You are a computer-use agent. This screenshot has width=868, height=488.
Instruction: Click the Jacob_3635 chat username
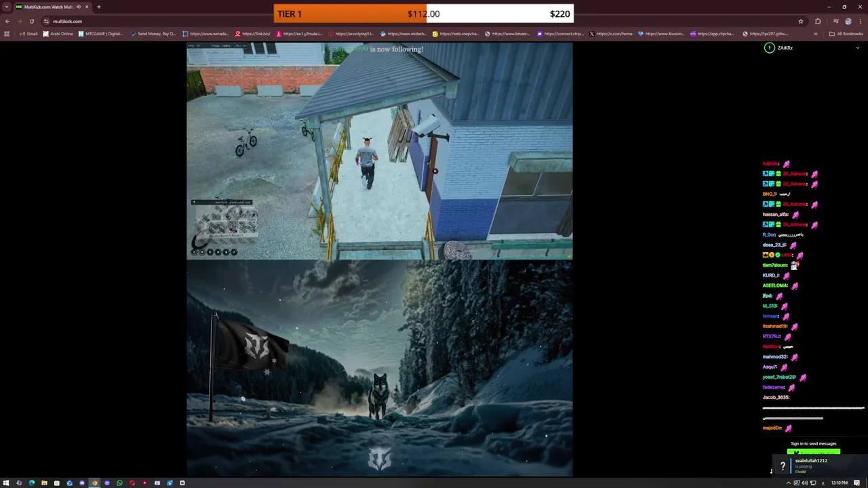[776, 398]
